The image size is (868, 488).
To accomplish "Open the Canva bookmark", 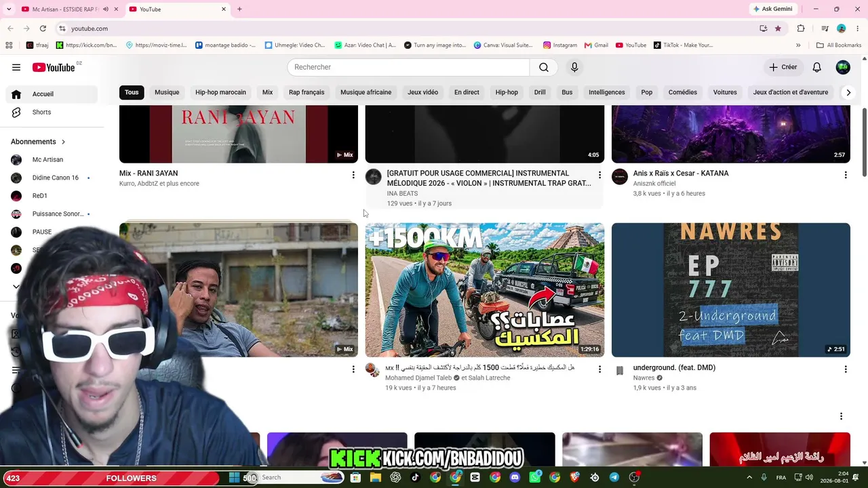I will (503, 45).
